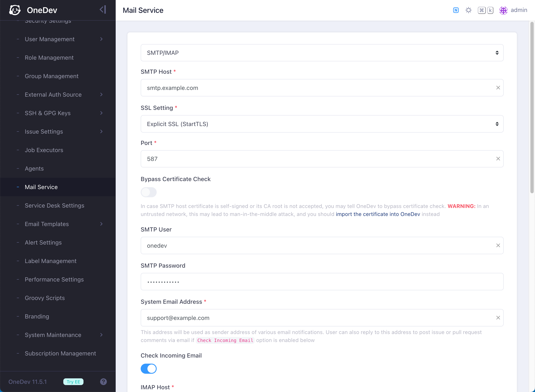Screen dimensions: 535x392
Task: Follow import the certificate into OneDev link
Action: (377, 214)
